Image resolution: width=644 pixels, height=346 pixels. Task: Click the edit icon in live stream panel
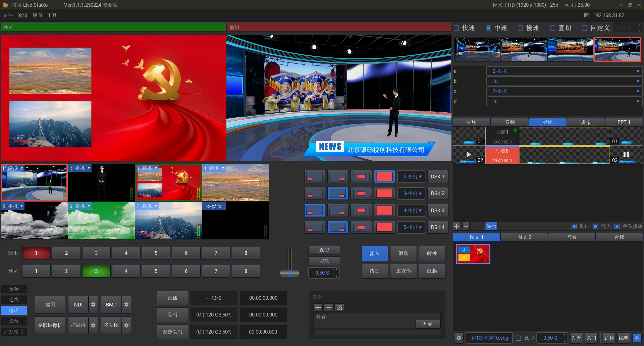[x=339, y=307]
